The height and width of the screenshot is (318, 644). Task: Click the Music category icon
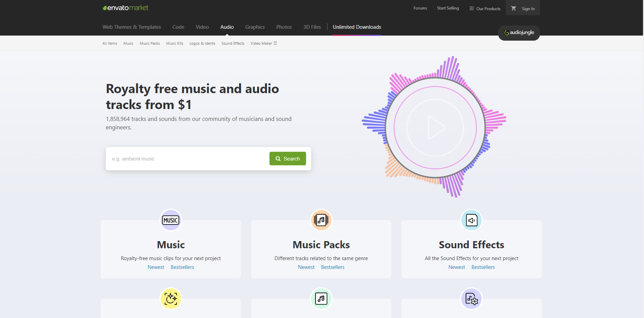click(x=171, y=220)
